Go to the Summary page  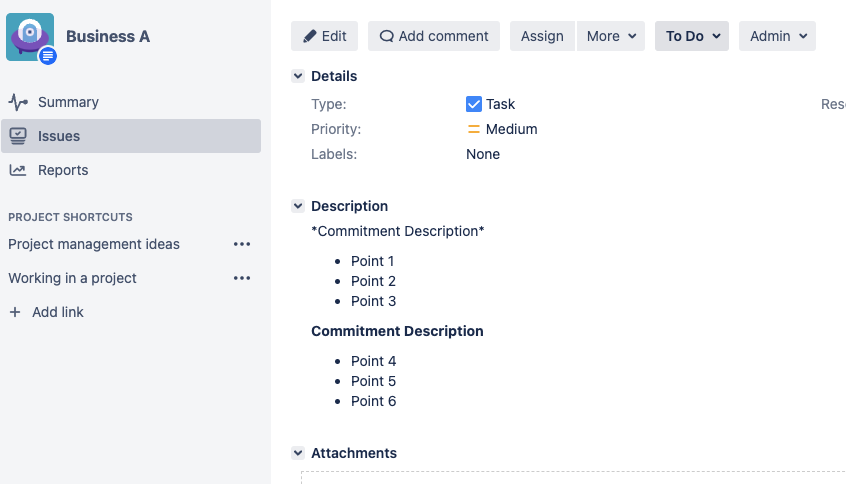pyautogui.click(x=68, y=102)
